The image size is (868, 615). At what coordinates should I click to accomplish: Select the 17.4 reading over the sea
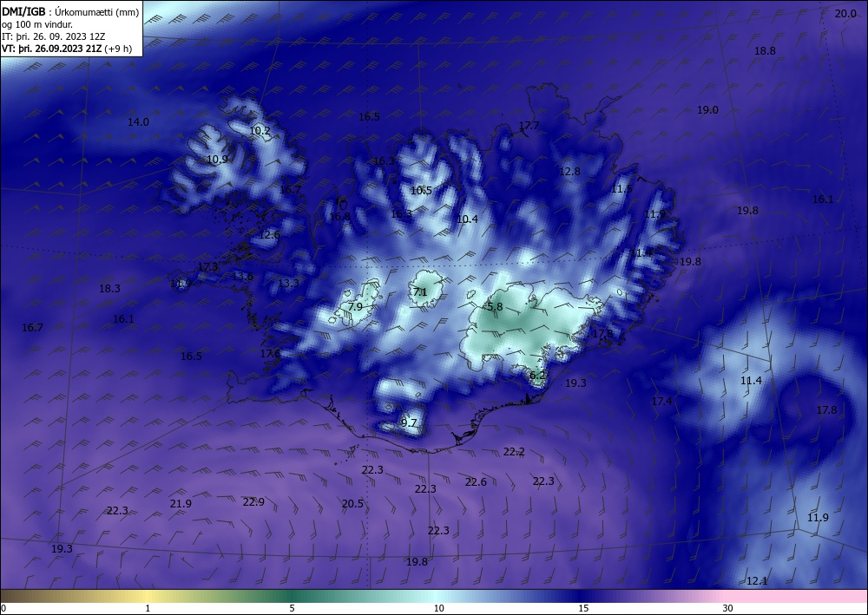click(661, 402)
